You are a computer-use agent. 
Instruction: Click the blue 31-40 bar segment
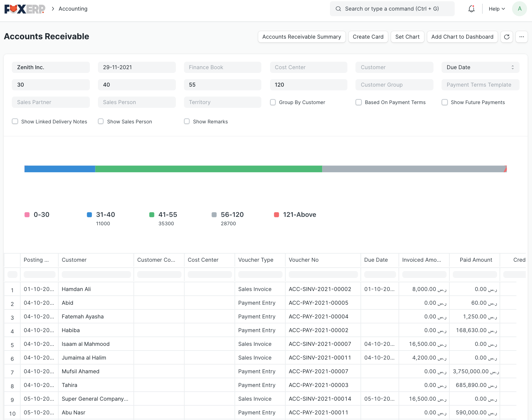tap(60, 169)
